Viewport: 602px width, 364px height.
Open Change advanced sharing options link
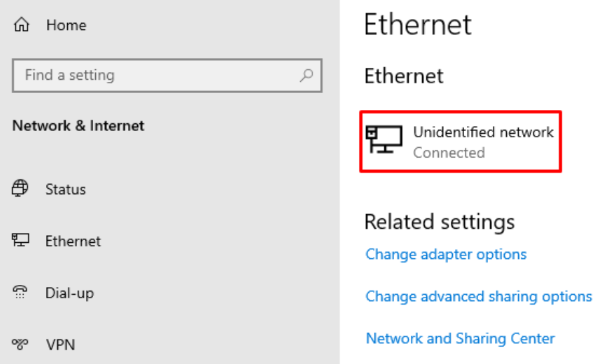478,296
